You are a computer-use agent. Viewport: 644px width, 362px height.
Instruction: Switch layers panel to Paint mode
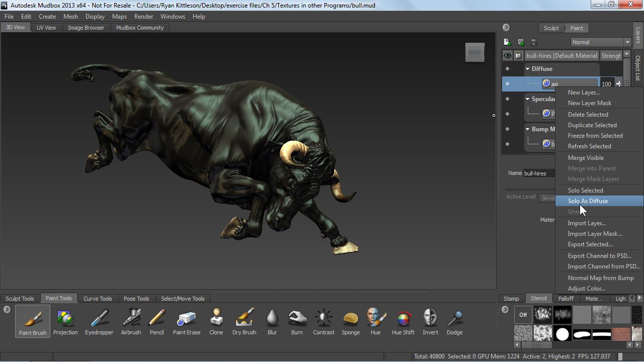click(577, 28)
